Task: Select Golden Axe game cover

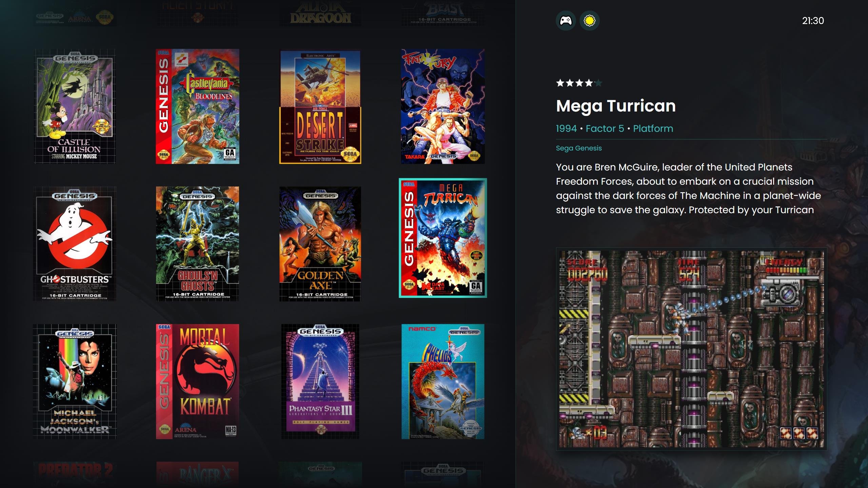Action: (320, 244)
